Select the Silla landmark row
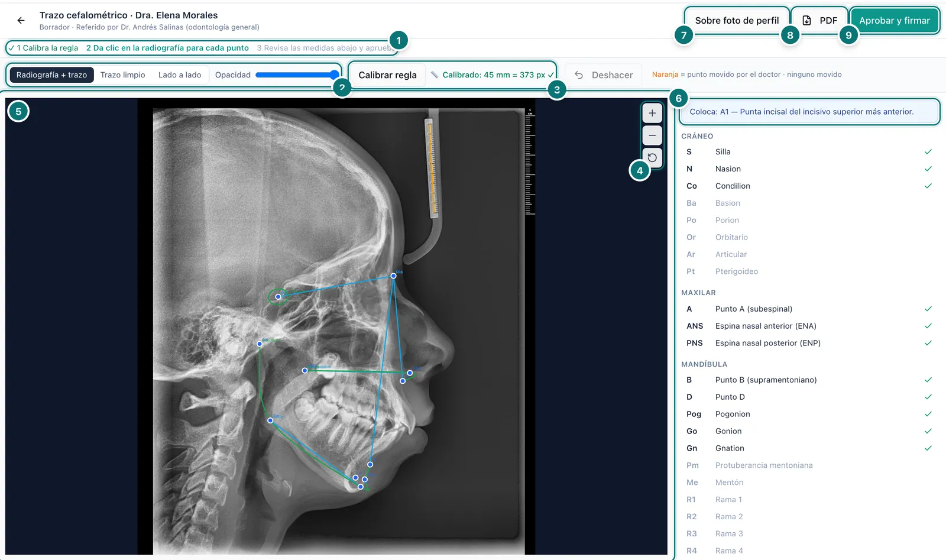The image size is (946, 560). pyautogui.click(x=809, y=152)
